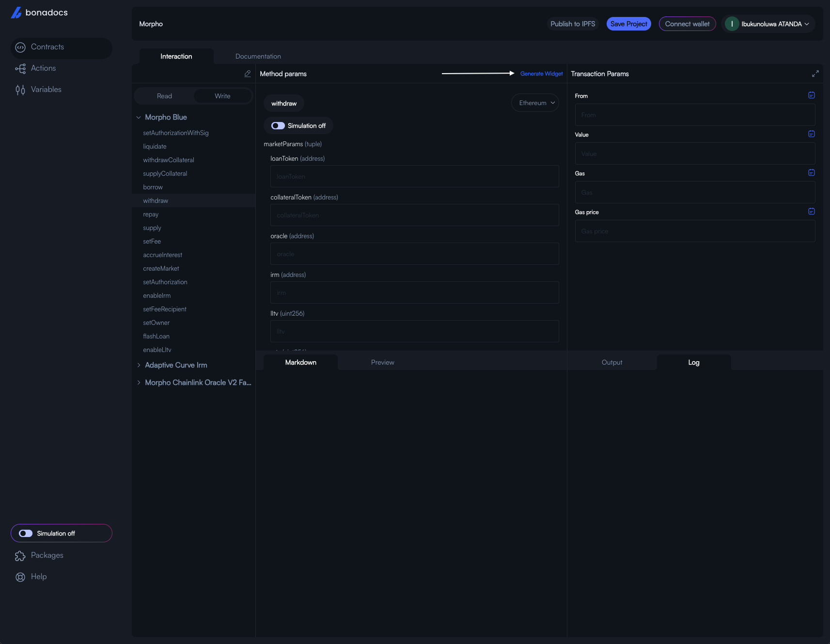The image size is (830, 644).
Task: Select the withdraw method in list
Action: click(x=194, y=200)
